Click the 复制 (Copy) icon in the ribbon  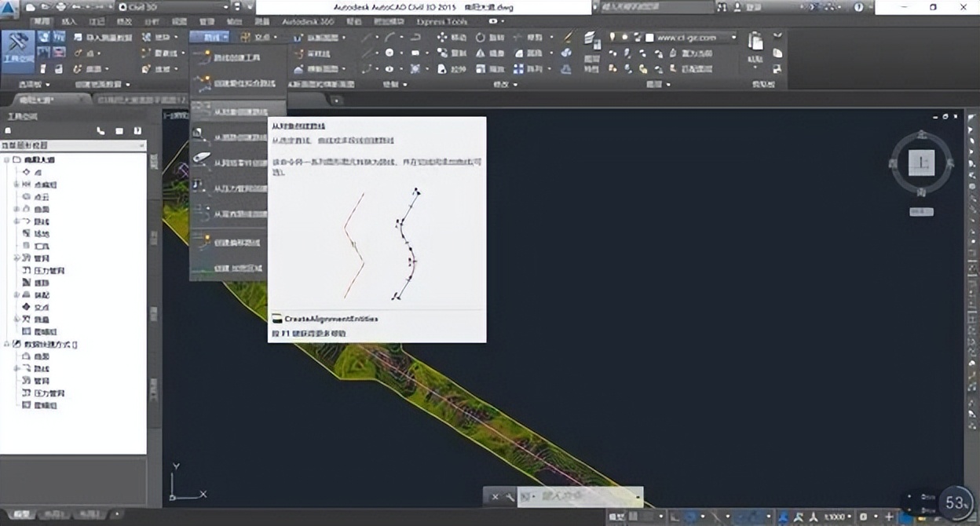[x=441, y=53]
